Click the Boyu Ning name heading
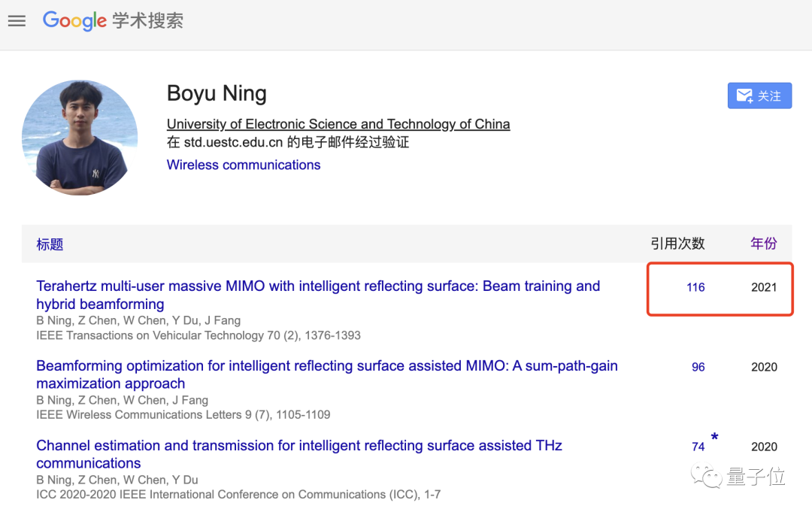This screenshot has width=812, height=512. [x=217, y=93]
